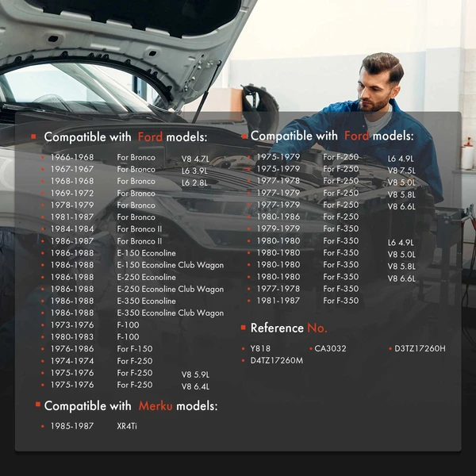Click the red bullet beside 1985-1987

(x=43, y=426)
